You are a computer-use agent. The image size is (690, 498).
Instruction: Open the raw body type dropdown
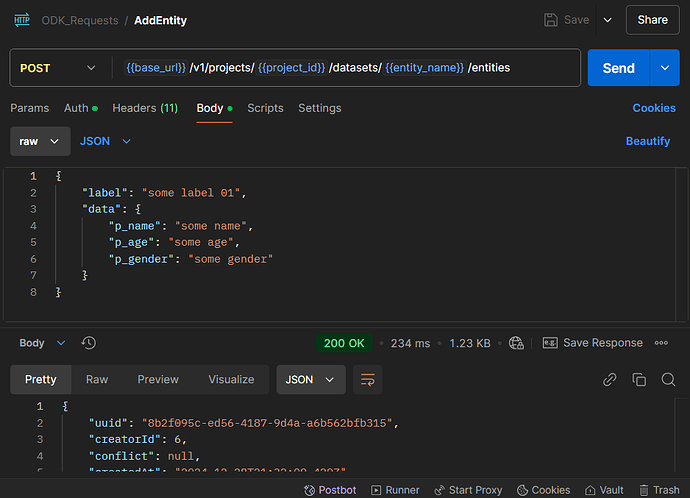coord(40,141)
